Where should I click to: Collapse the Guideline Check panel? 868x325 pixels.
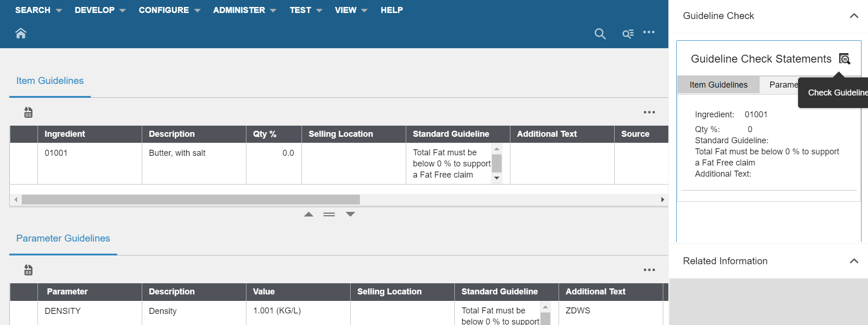[854, 16]
